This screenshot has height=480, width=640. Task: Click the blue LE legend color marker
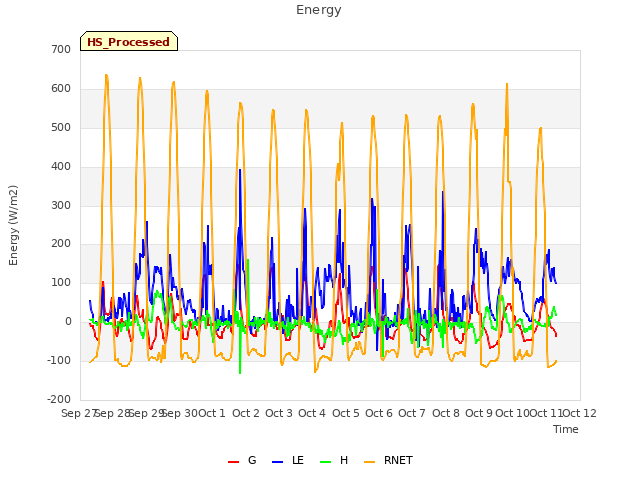[x=278, y=462]
